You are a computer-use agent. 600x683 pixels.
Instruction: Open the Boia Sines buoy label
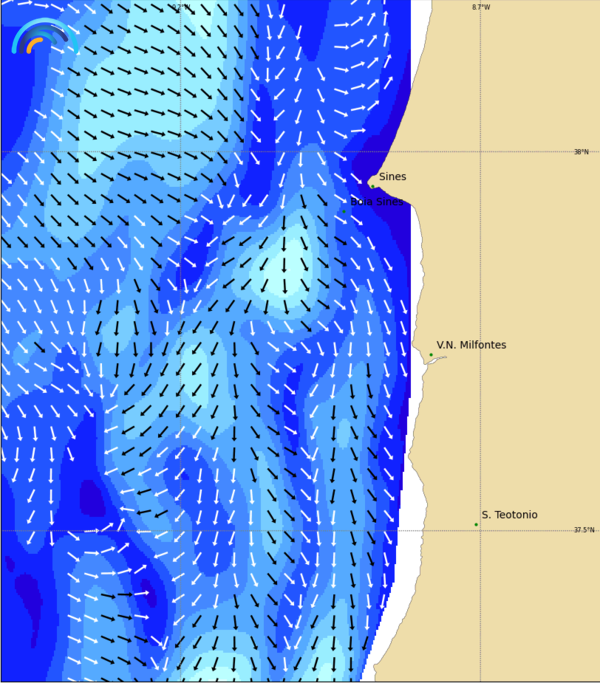coord(378,202)
